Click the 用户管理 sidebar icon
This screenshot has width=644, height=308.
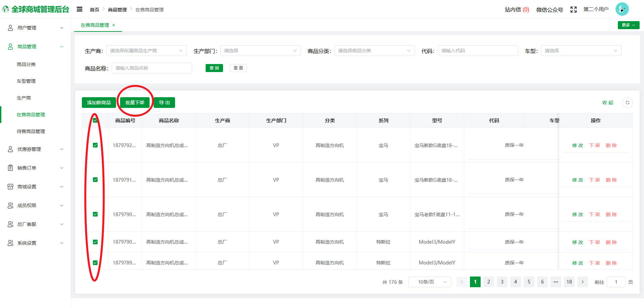click(x=10, y=28)
